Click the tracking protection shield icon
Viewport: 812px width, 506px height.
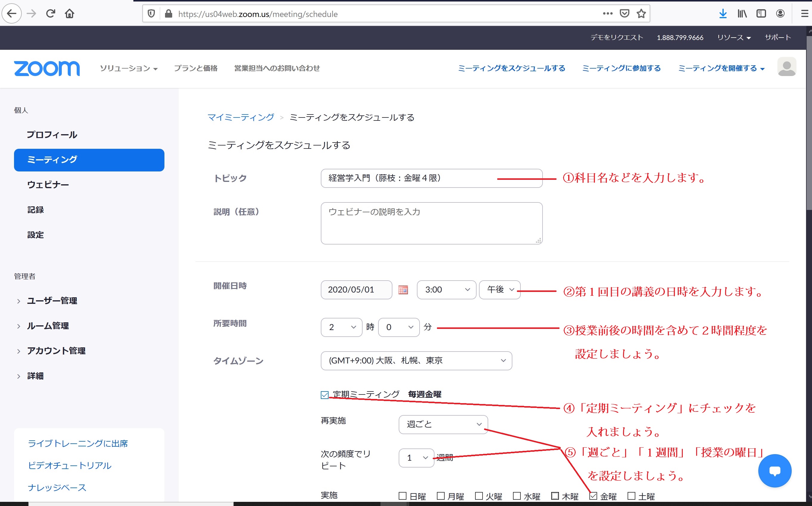(151, 14)
